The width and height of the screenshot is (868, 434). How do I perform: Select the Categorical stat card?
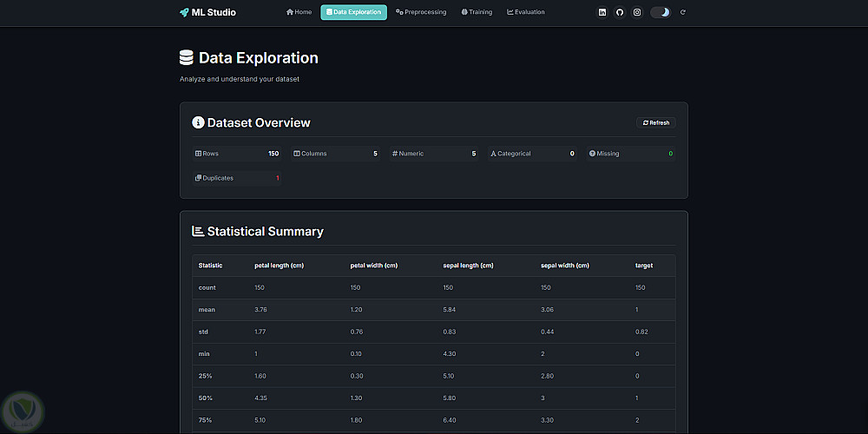[x=532, y=154]
